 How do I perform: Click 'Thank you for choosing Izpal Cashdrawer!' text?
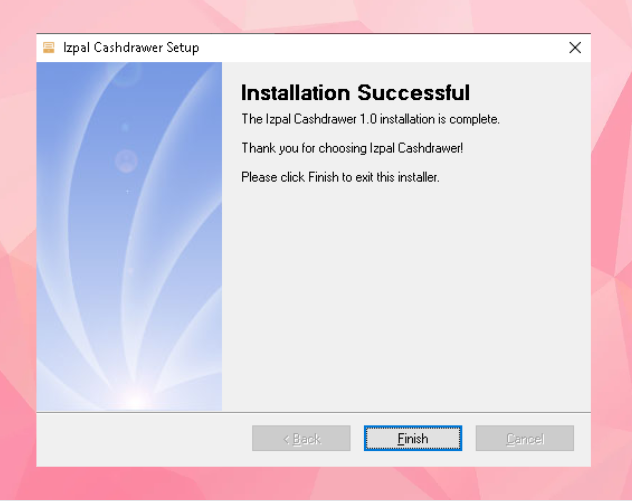(352, 148)
